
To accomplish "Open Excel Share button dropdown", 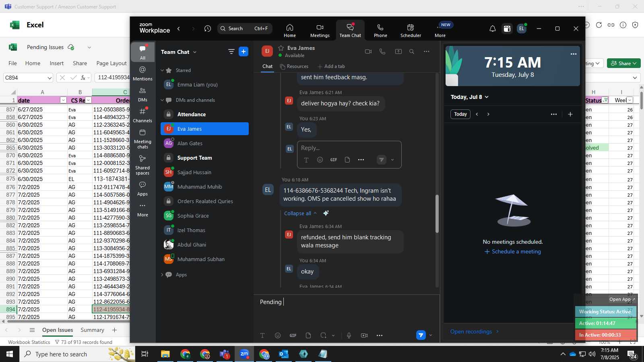I will [623, 63].
